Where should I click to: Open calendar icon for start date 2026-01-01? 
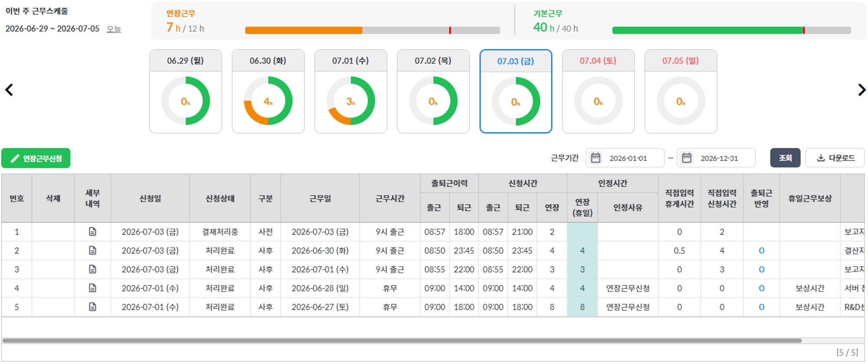(x=596, y=158)
